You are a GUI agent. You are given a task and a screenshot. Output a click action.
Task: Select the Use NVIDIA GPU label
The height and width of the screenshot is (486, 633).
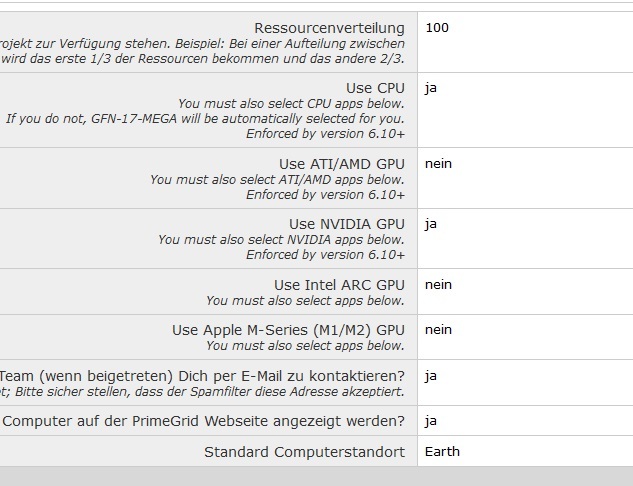(x=347, y=224)
